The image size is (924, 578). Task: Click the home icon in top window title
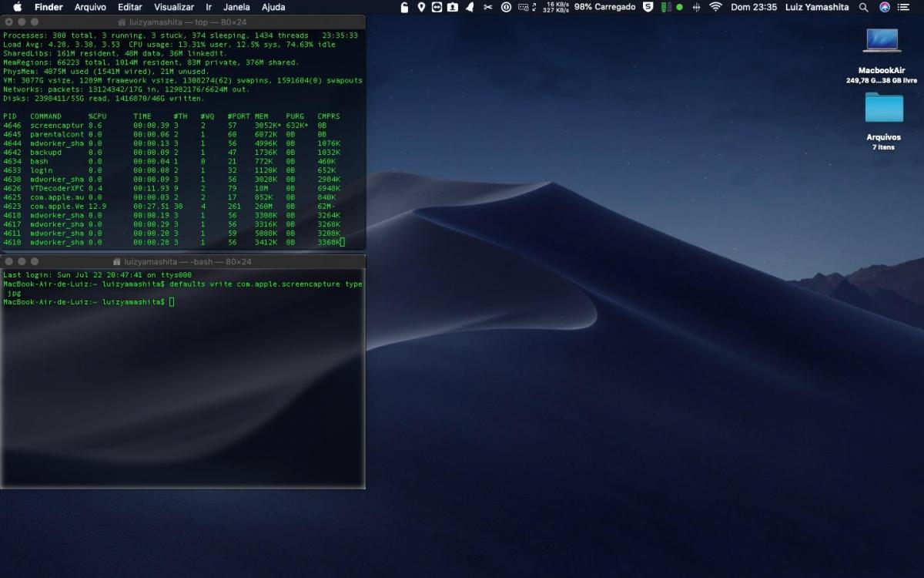pyautogui.click(x=121, y=23)
